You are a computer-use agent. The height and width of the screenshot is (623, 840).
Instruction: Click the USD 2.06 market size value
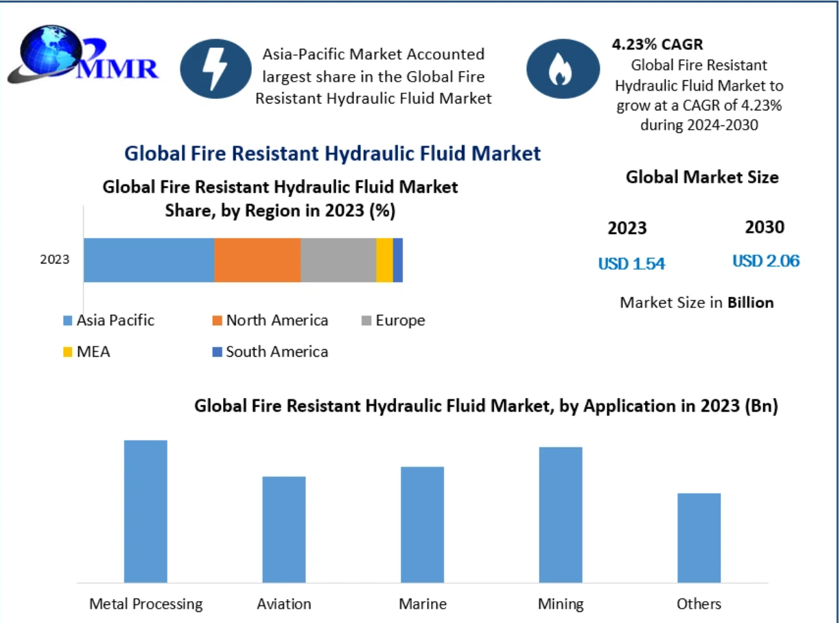pos(766,261)
